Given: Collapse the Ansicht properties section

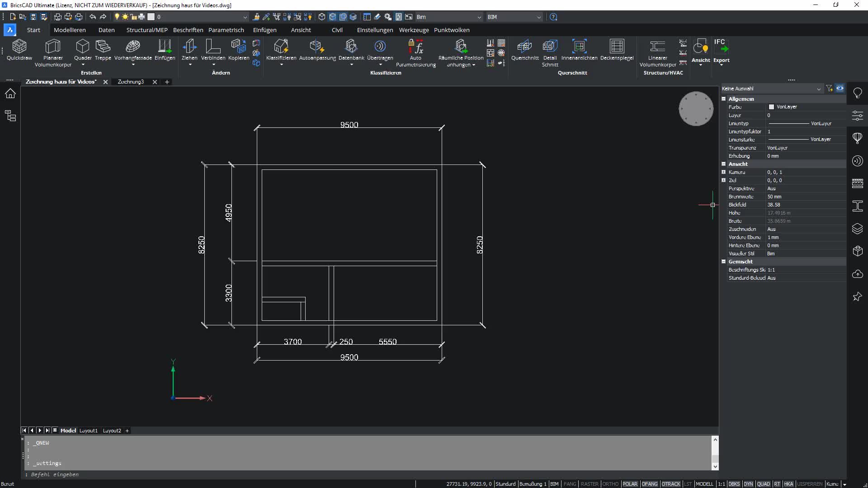Looking at the screenshot, I should pos(723,164).
